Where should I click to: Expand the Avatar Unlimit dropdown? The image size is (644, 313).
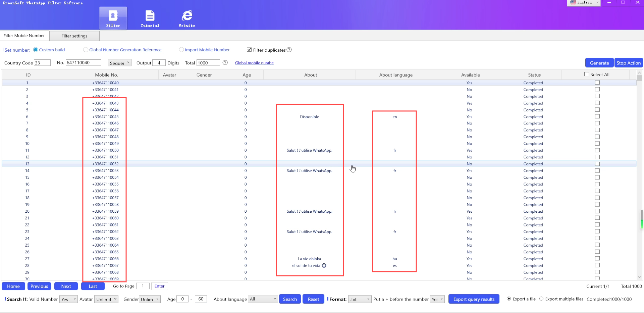point(107,299)
